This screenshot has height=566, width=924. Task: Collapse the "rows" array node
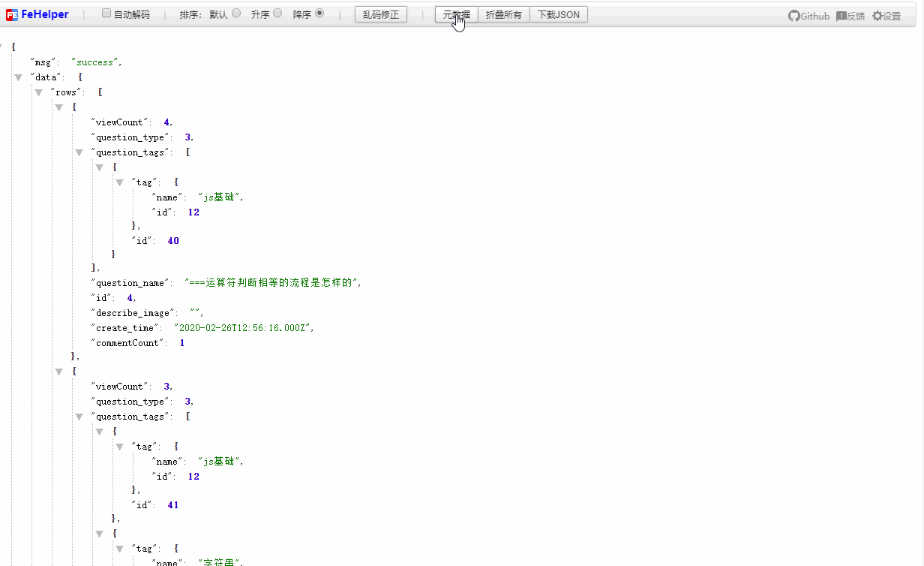[x=39, y=92]
